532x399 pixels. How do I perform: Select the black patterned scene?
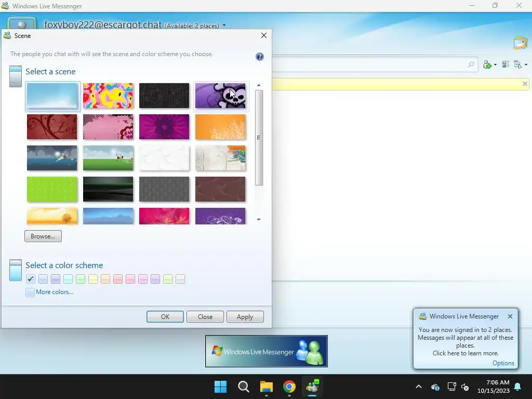(x=164, y=96)
